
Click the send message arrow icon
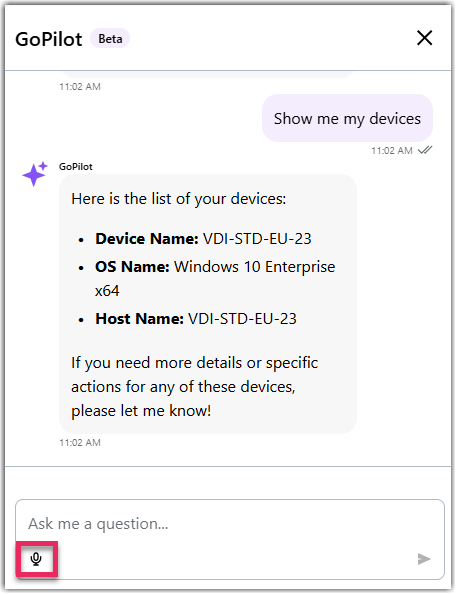tap(424, 559)
